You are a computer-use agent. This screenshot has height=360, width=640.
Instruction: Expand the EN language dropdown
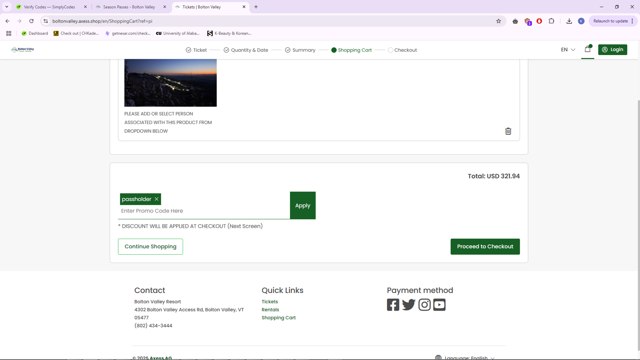568,50
